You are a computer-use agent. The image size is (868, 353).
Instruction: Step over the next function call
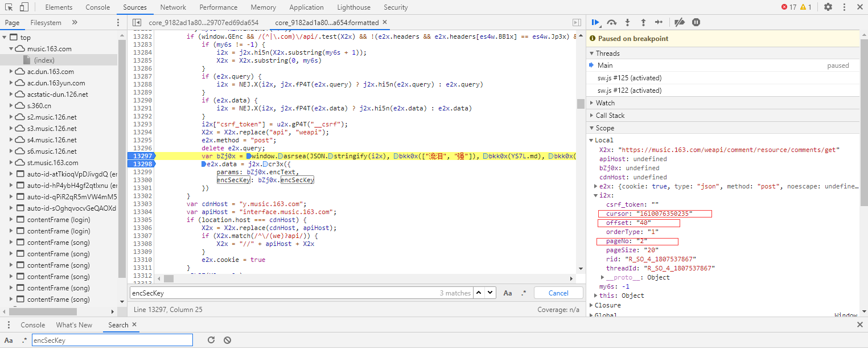[612, 22]
